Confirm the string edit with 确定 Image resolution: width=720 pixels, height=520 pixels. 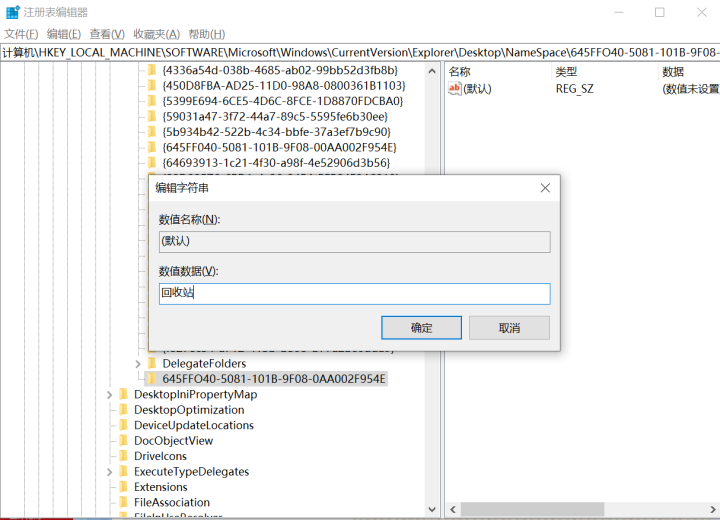click(421, 328)
